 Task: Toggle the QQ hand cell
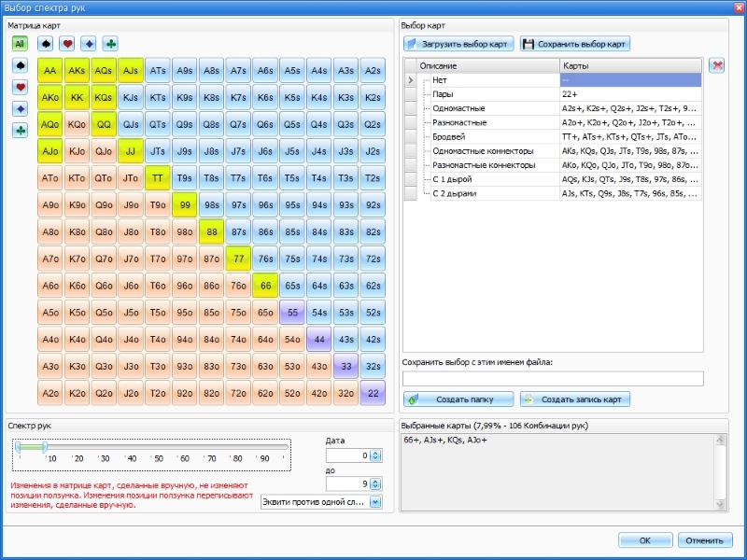click(104, 124)
